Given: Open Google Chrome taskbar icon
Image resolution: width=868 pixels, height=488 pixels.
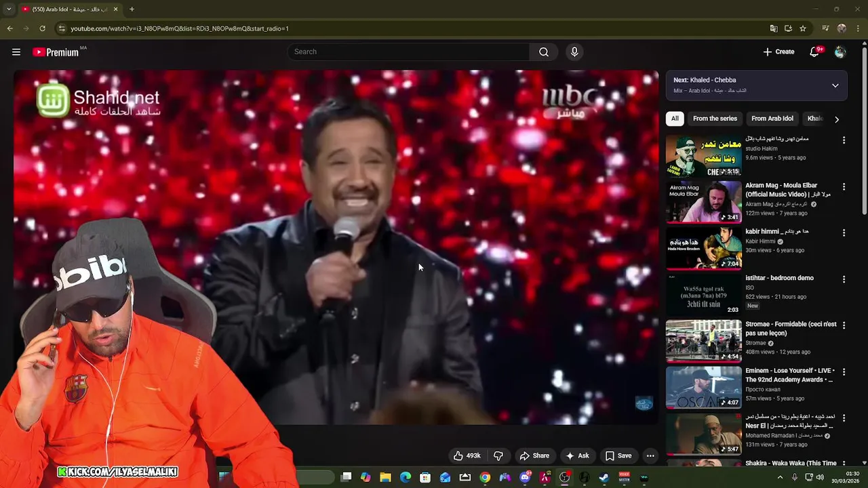Looking at the screenshot, I should click(485, 477).
